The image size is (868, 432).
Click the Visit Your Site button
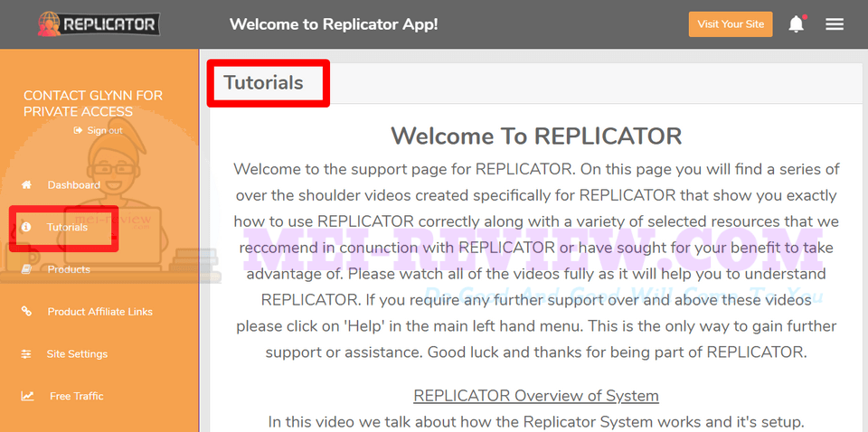click(731, 24)
